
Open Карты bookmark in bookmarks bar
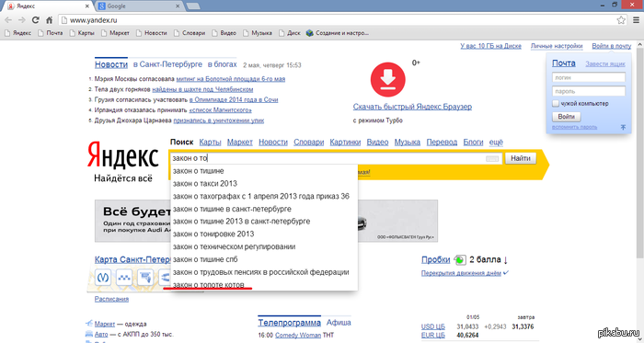[82, 33]
